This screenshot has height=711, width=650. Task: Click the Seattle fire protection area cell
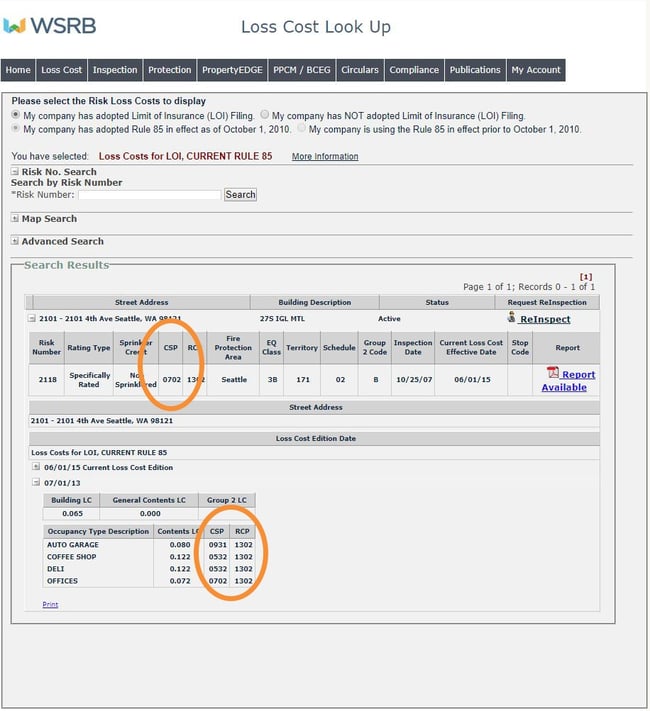[234, 380]
